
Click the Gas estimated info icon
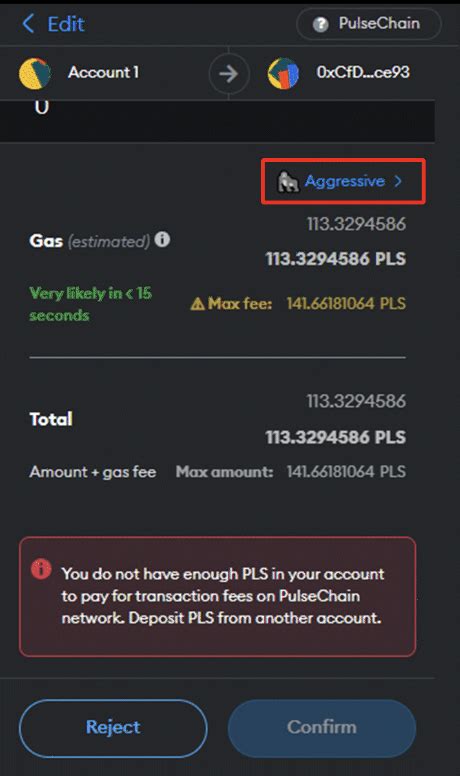(x=162, y=240)
